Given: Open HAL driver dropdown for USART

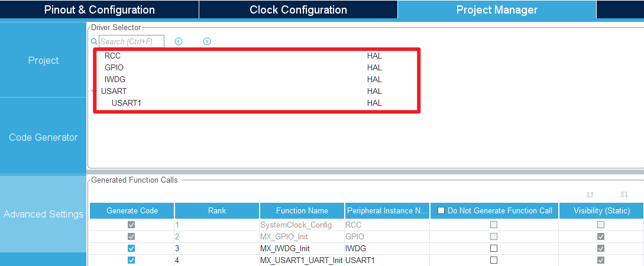Looking at the screenshot, I should coord(374,91).
